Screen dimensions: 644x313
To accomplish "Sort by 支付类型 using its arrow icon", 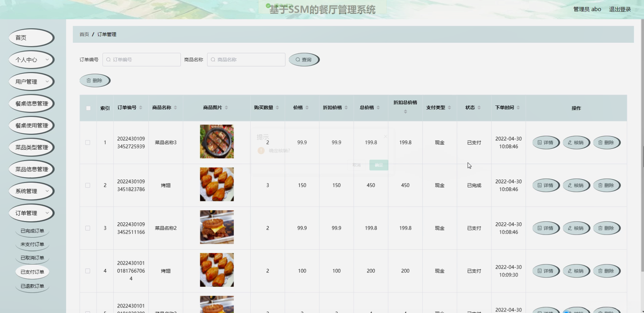I will tap(449, 108).
